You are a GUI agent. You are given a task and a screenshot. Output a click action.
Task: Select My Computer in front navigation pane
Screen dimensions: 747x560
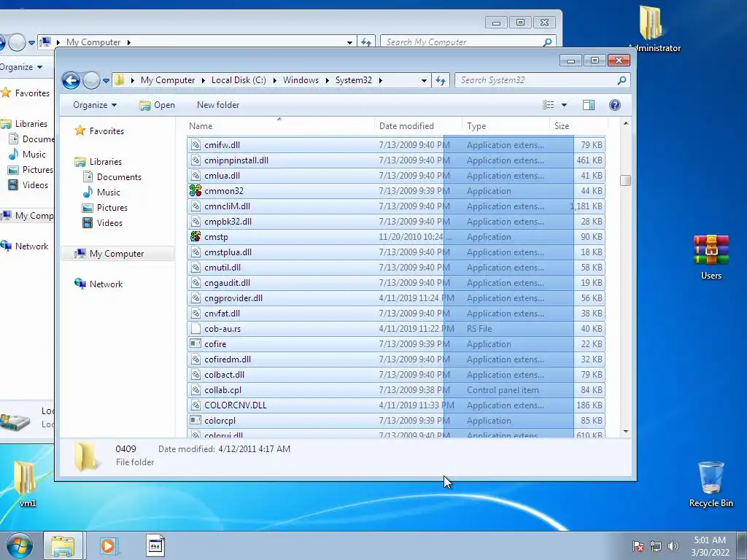tap(117, 254)
